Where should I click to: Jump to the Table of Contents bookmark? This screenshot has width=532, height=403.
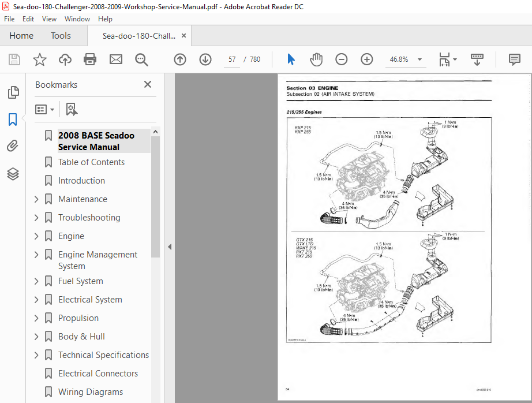[91, 162]
